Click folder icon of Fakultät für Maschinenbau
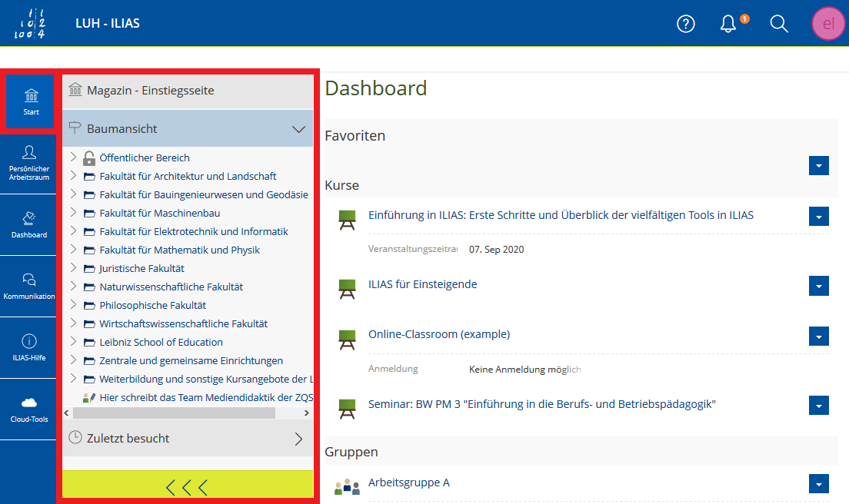This screenshot has height=504, width=849. [89, 214]
